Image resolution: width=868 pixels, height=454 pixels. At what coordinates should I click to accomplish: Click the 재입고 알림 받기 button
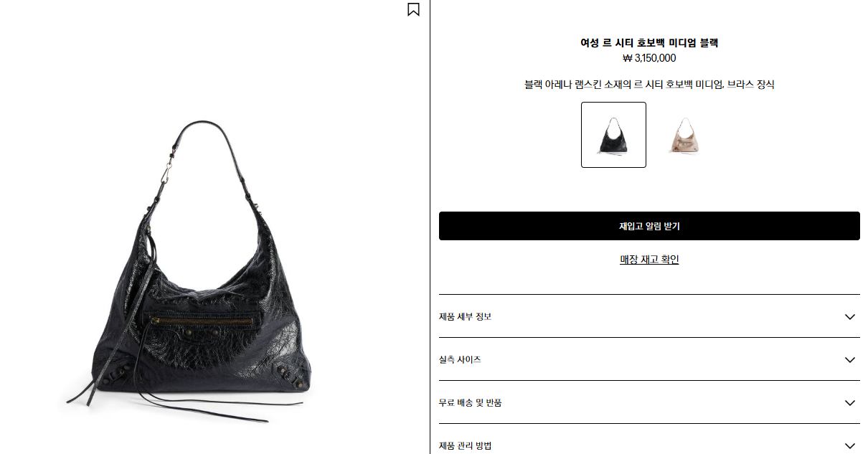pos(649,226)
